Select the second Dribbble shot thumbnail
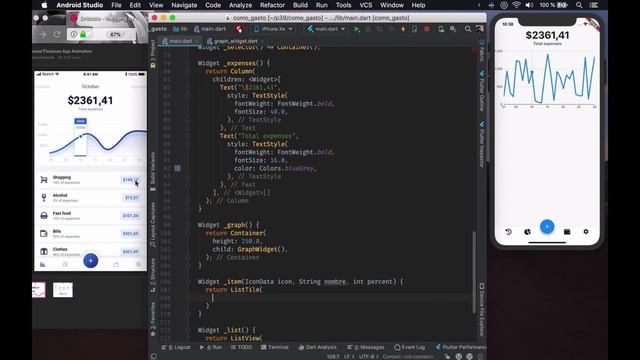The width and height of the screenshot is (640, 360). 63,290
